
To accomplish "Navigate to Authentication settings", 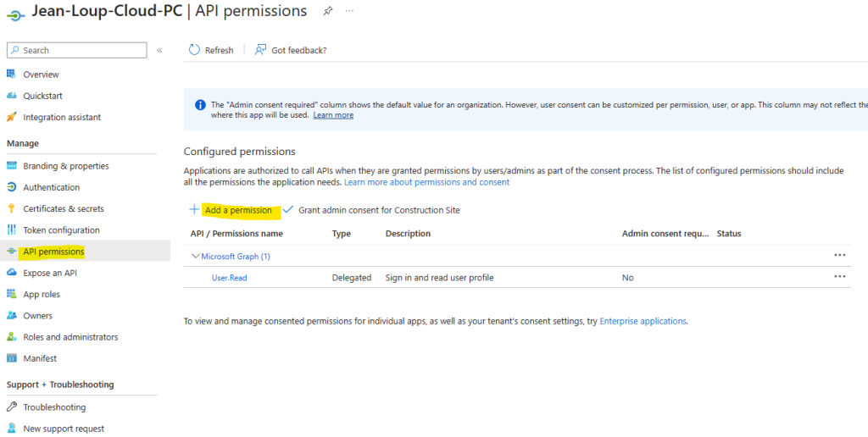I will [52, 187].
